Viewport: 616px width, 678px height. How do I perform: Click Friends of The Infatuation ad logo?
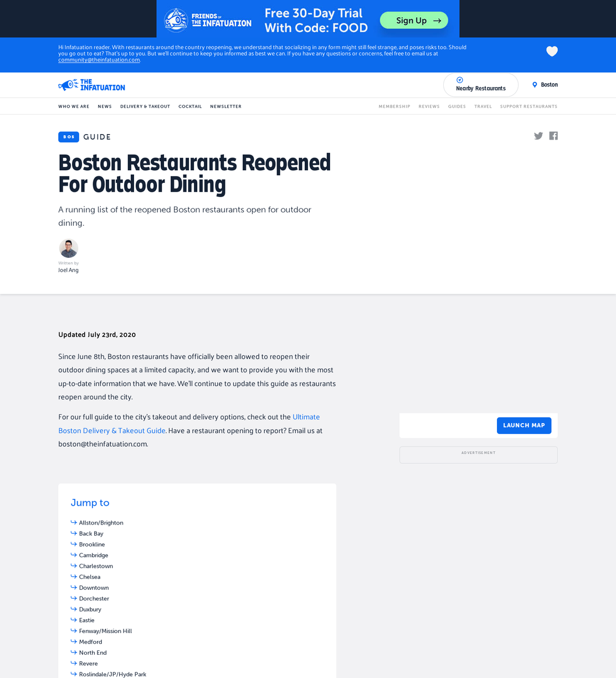point(208,20)
